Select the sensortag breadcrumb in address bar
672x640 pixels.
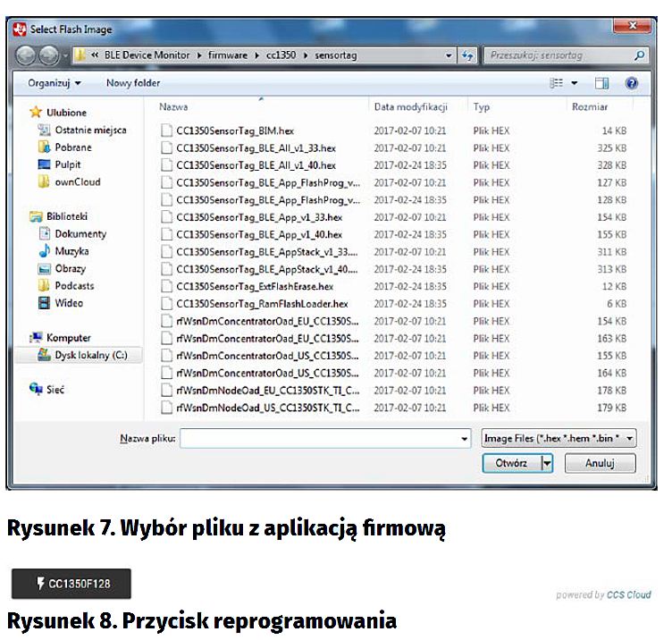tap(337, 55)
